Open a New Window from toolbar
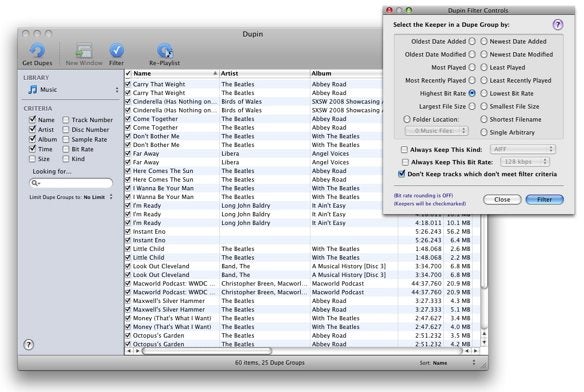The width and height of the screenshot is (584, 392). tap(84, 51)
